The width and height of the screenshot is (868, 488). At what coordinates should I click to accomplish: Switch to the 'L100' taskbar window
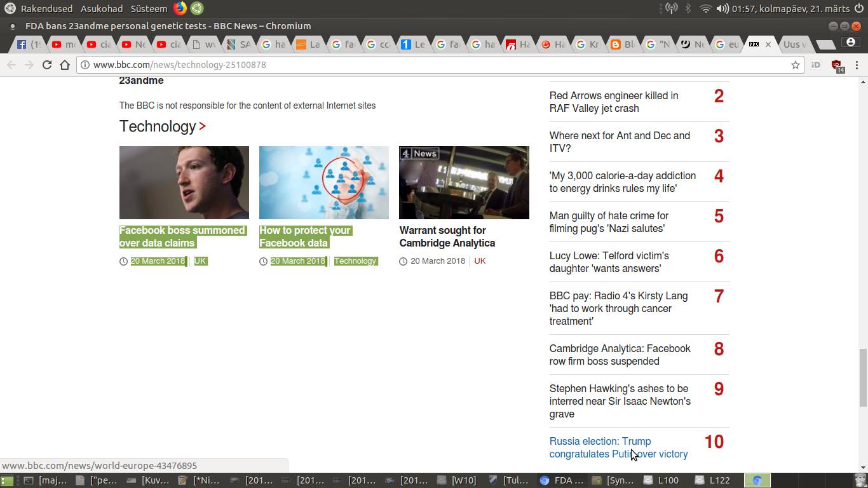(x=661, y=480)
